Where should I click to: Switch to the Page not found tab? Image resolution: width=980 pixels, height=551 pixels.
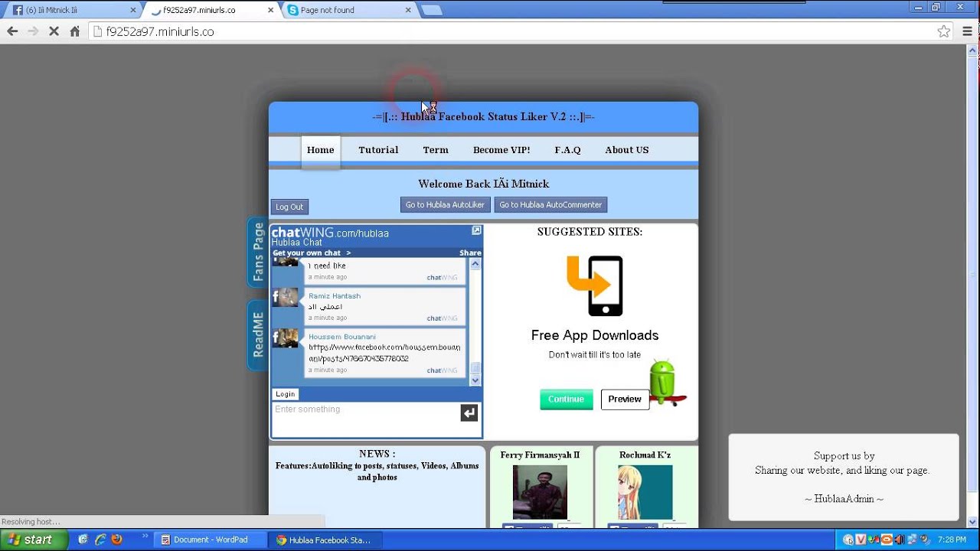click(349, 10)
